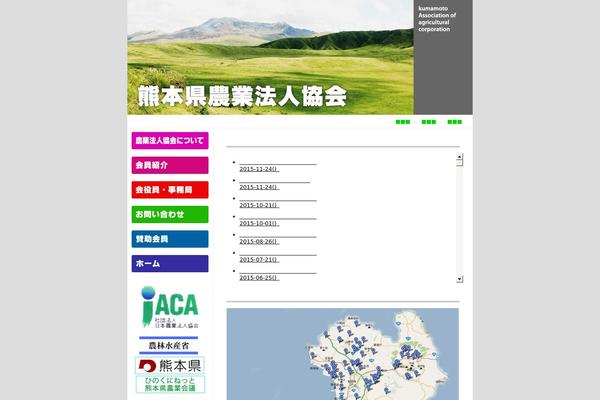Click the first green header link
Image resolution: width=600 pixels, height=400 pixels.
pyautogui.click(x=403, y=122)
